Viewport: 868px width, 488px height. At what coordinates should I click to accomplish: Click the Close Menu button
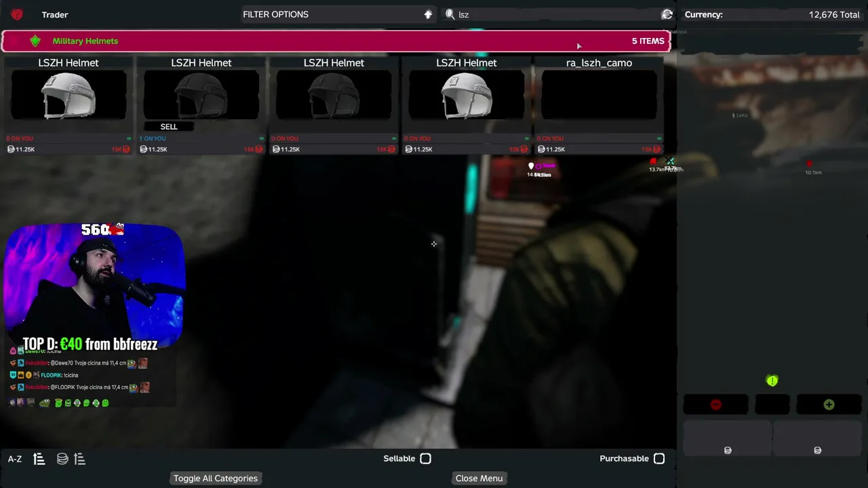(479, 479)
